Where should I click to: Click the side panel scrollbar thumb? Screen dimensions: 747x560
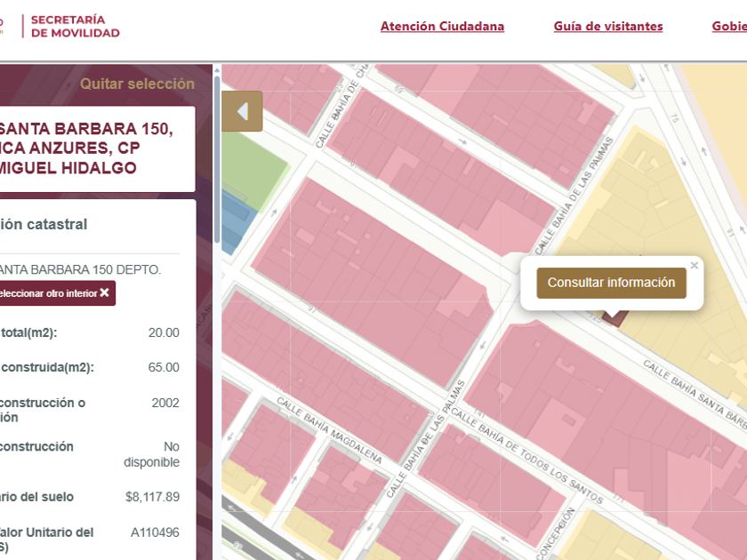217,159
